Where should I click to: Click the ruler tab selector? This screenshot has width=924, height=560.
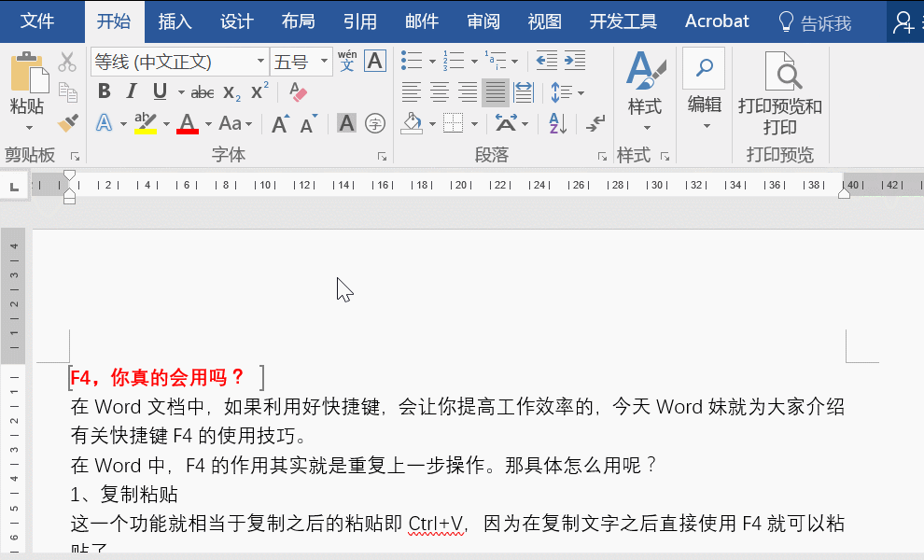pyautogui.click(x=15, y=187)
